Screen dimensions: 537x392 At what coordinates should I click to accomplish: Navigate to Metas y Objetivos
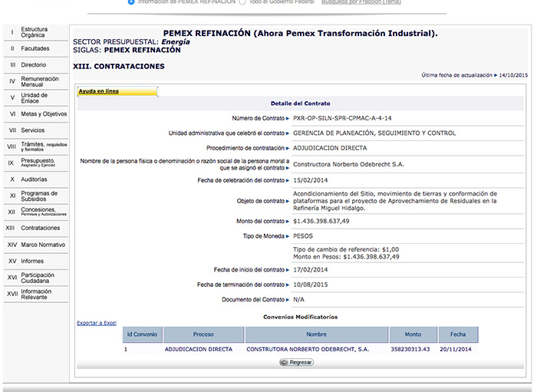(43, 114)
